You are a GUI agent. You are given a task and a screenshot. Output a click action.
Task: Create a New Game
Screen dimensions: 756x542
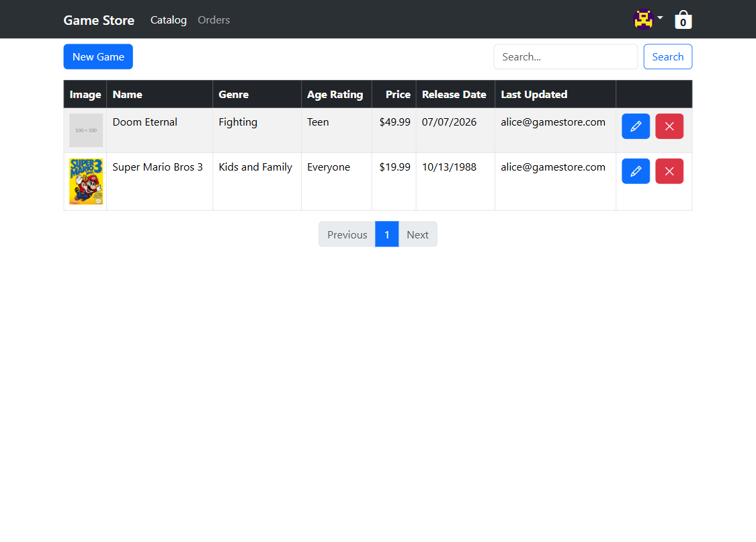tap(98, 57)
